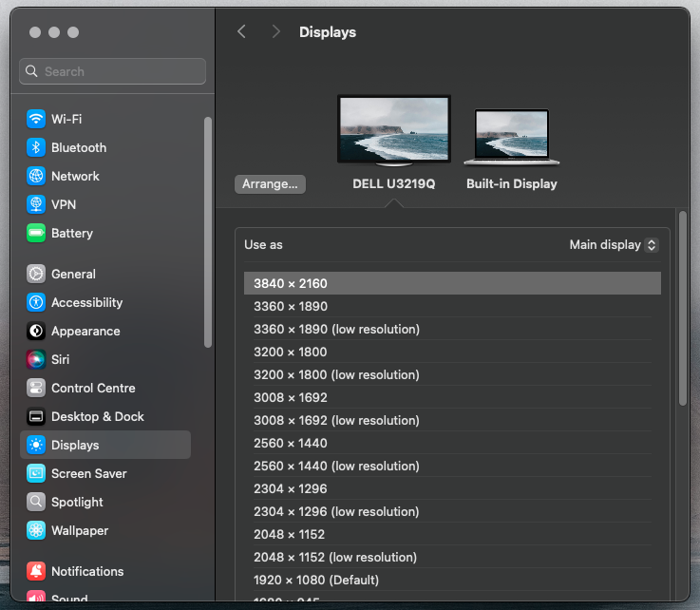This screenshot has height=610, width=700.
Task: Click the Arrange... button
Action: [270, 184]
